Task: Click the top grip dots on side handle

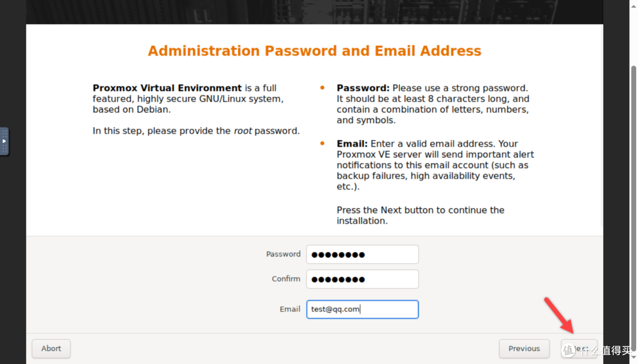Action: [4, 133]
